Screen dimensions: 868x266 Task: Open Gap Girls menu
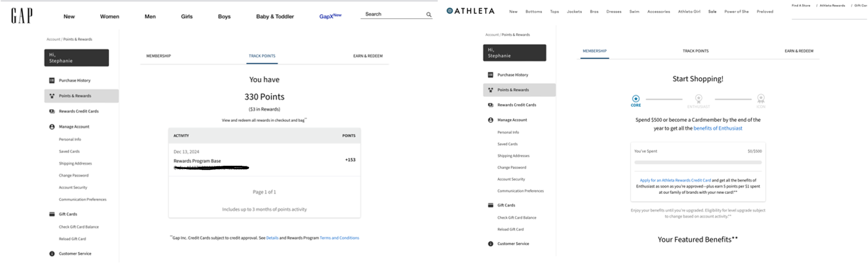pyautogui.click(x=187, y=17)
